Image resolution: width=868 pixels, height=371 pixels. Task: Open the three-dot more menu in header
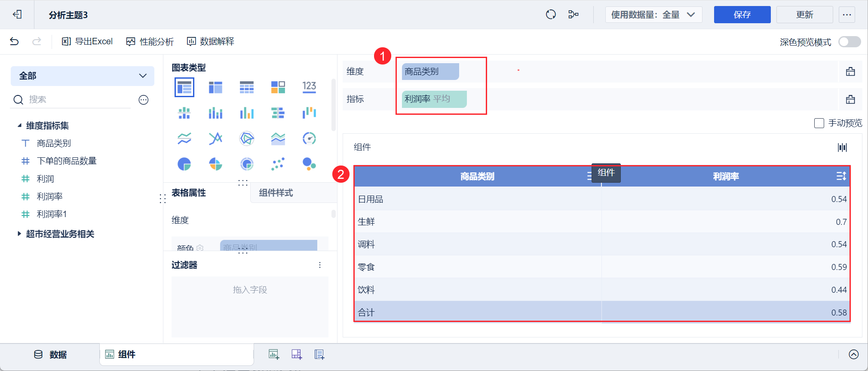[x=847, y=15]
